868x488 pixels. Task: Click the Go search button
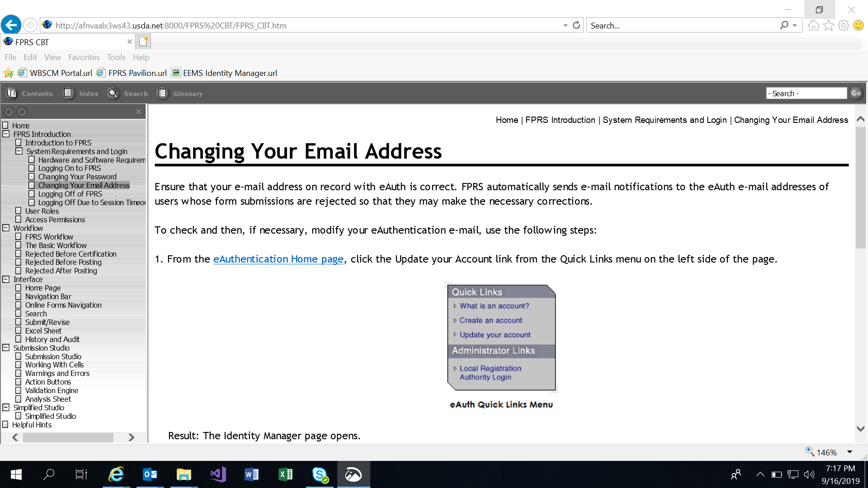click(x=856, y=94)
